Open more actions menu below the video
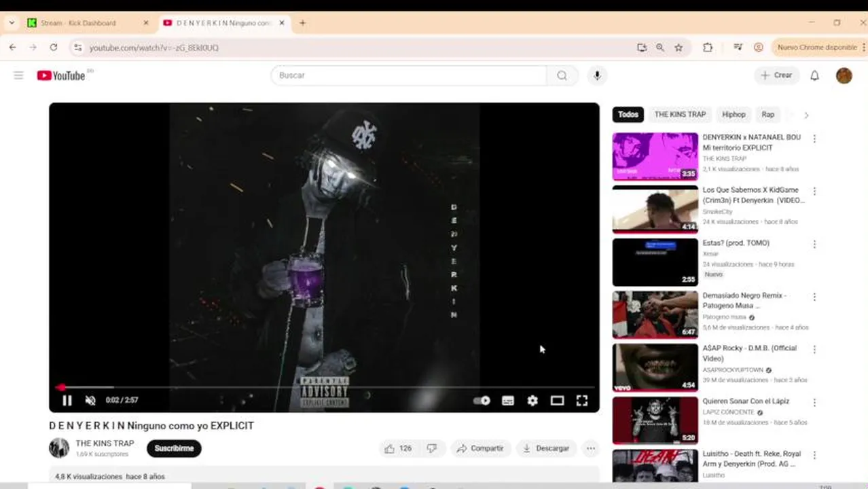 [x=591, y=448]
